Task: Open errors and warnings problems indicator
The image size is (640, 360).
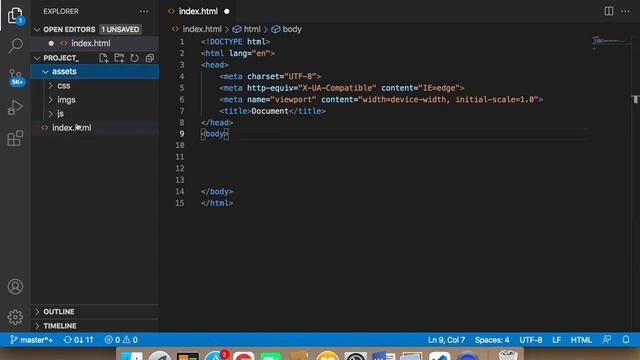Action: click(121, 340)
